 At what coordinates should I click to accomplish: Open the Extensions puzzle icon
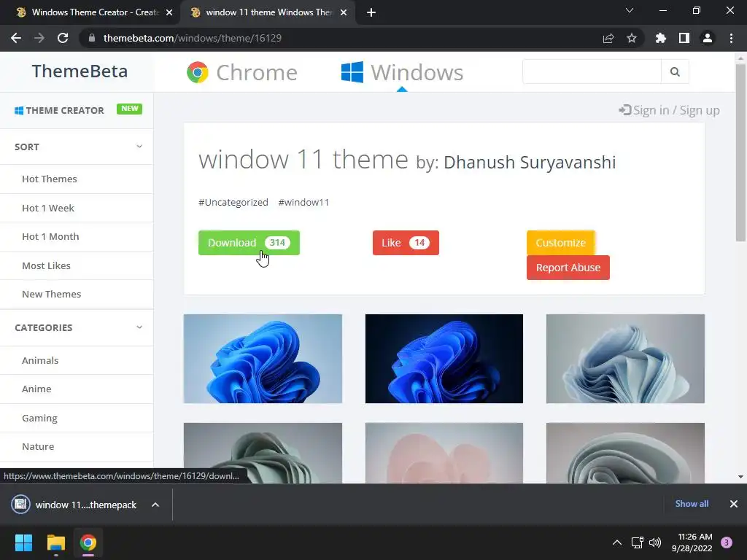click(661, 38)
